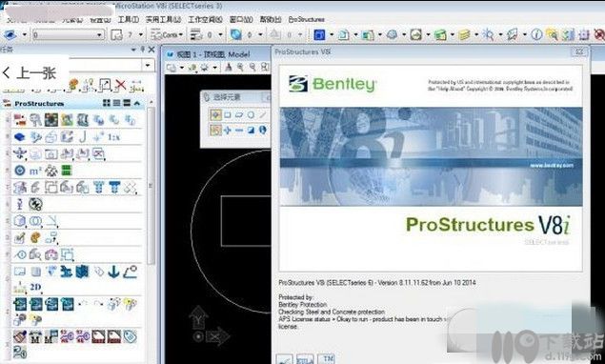
Task: Click the first icon in the ProStructures top row
Action: [20, 120]
